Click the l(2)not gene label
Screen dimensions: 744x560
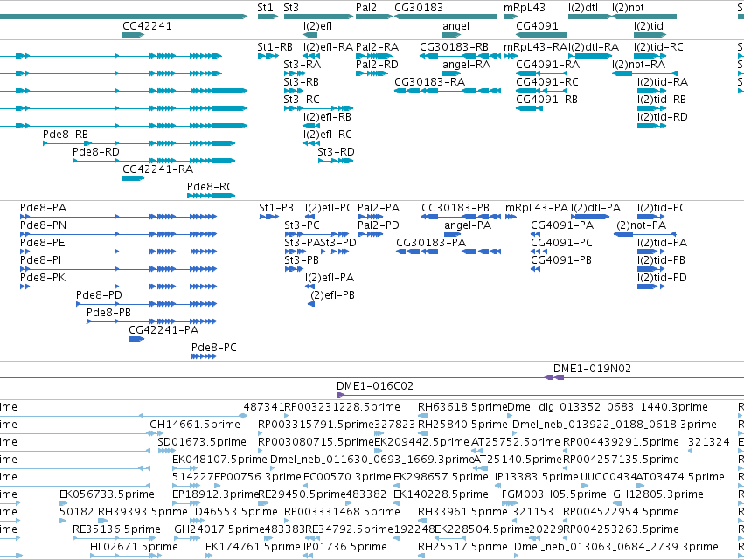[628, 8]
